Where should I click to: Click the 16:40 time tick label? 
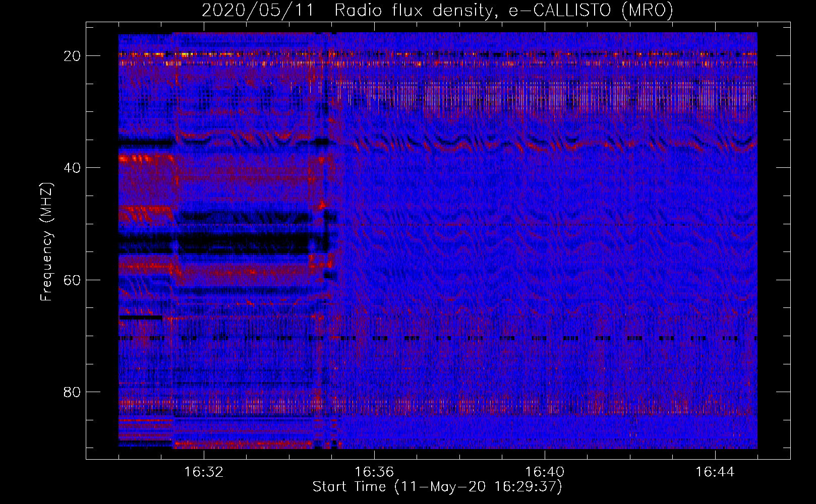[x=545, y=472]
